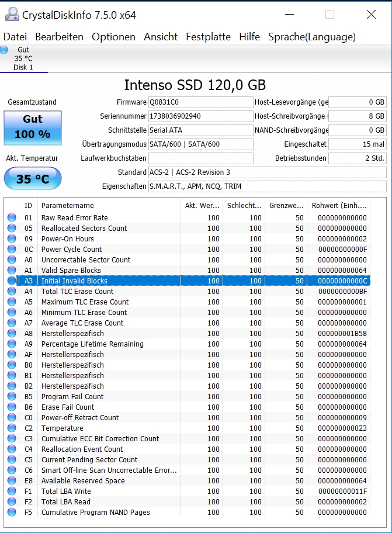Click the empty Laufwerkbuchstaben field

coord(201,158)
